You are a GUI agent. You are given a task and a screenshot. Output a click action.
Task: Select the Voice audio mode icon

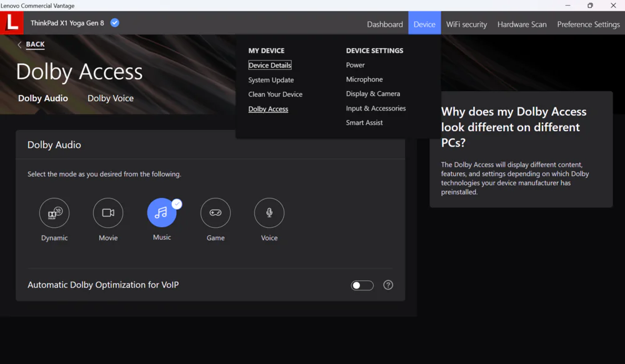click(269, 213)
